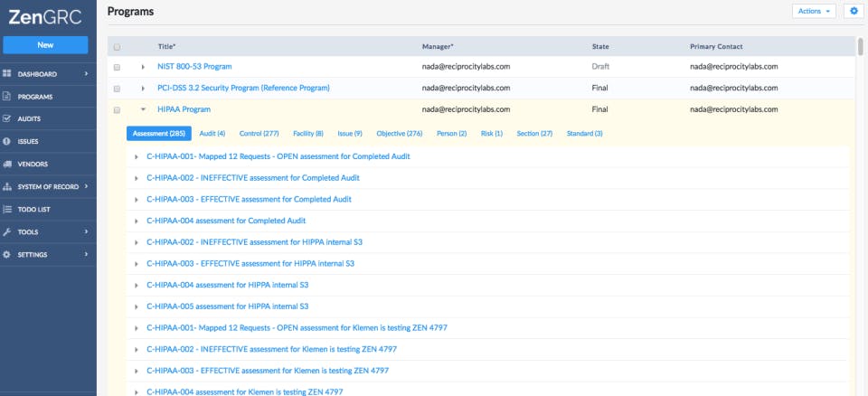
Task: Sort by the Primary Contact column header
Action: pos(716,47)
